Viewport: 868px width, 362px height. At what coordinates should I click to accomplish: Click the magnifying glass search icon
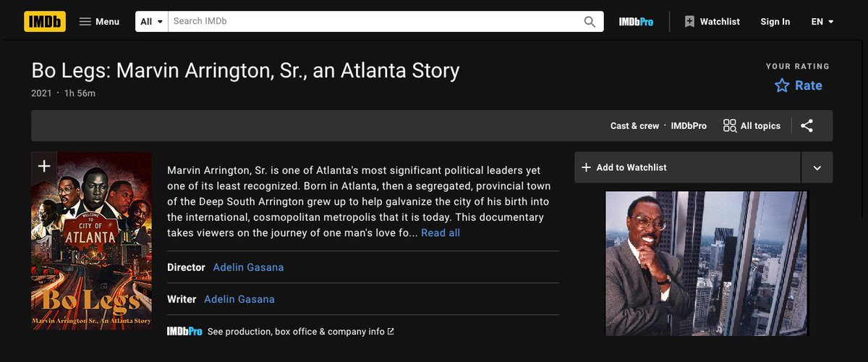tap(590, 22)
